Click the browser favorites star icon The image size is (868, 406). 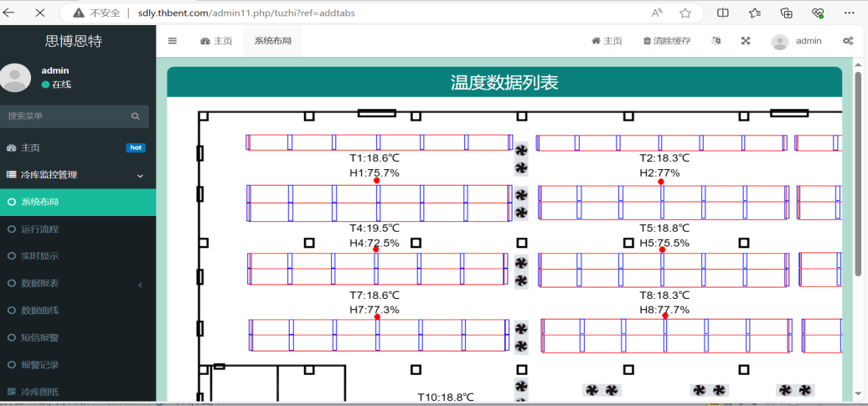click(685, 13)
